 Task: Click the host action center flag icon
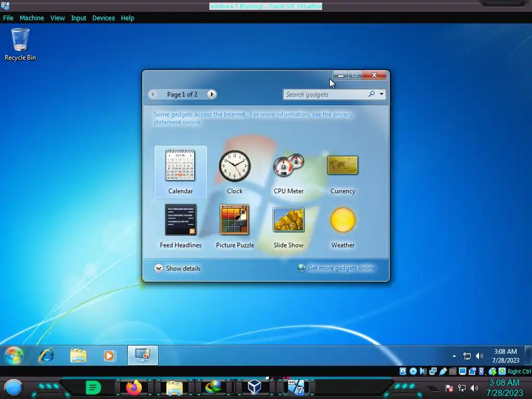pyautogui.click(x=449, y=388)
